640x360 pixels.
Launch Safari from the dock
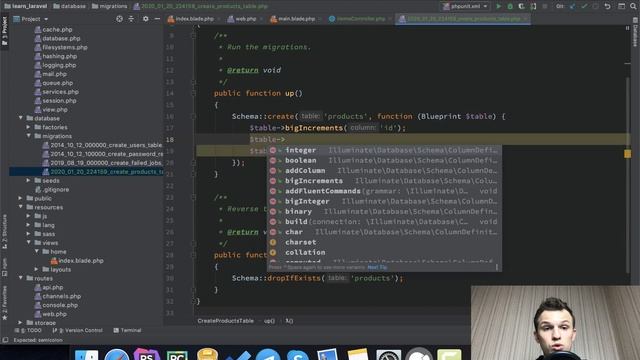tap(117, 354)
